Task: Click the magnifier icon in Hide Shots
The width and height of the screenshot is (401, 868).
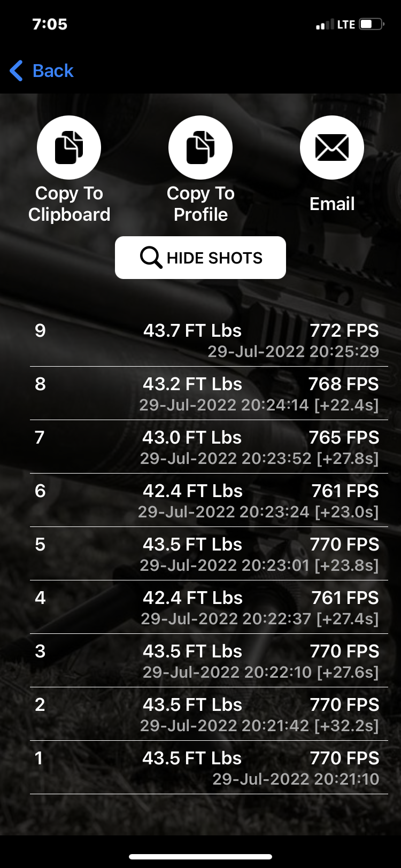Action: (x=151, y=258)
